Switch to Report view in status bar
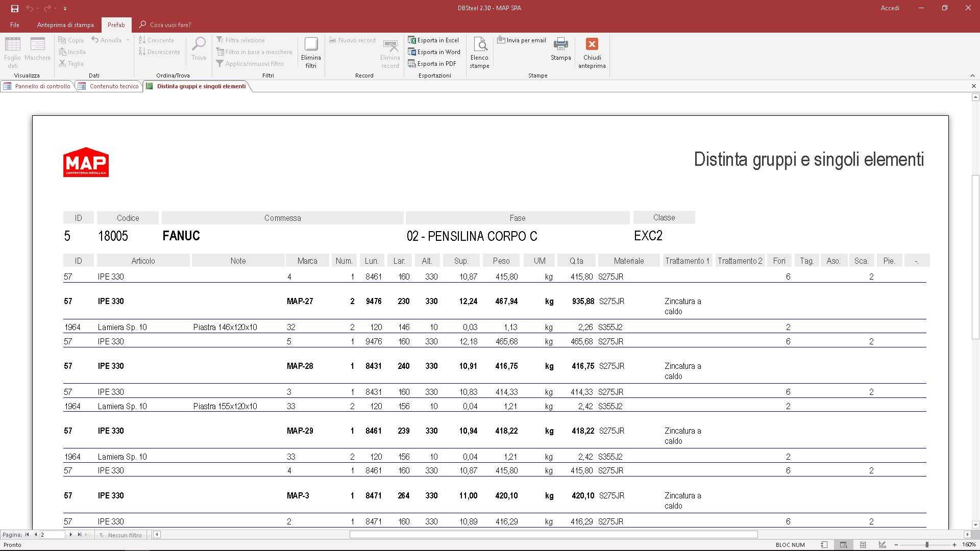Image resolution: width=980 pixels, height=551 pixels. (824, 545)
